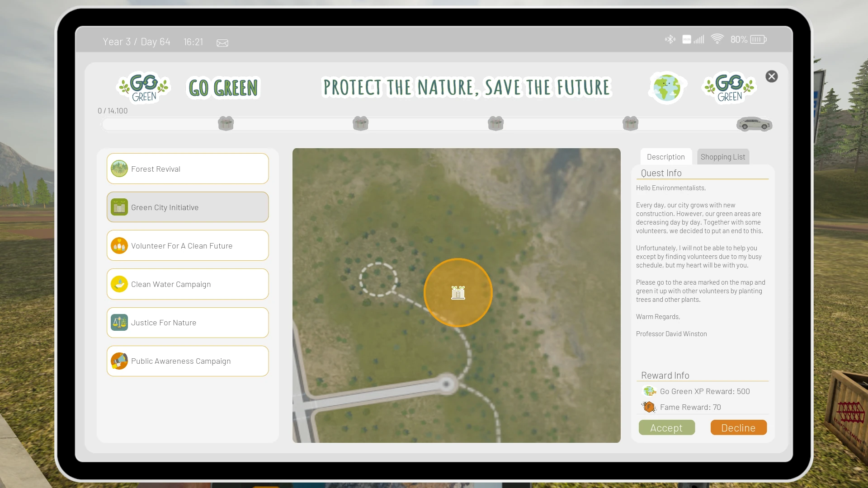Click the Green City Initiative building icon
The width and height of the screenshot is (868, 488).
pyautogui.click(x=119, y=207)
